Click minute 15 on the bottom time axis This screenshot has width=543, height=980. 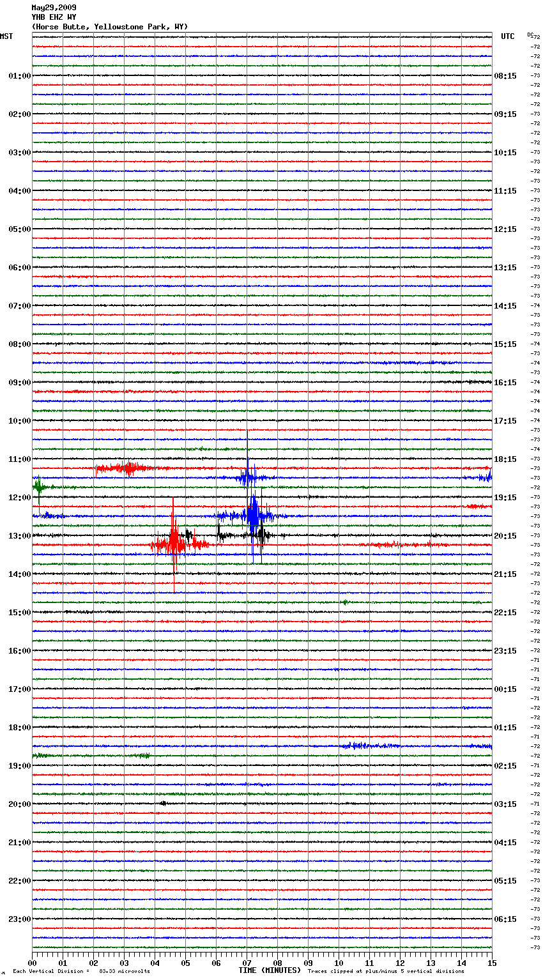click(492, 963)
